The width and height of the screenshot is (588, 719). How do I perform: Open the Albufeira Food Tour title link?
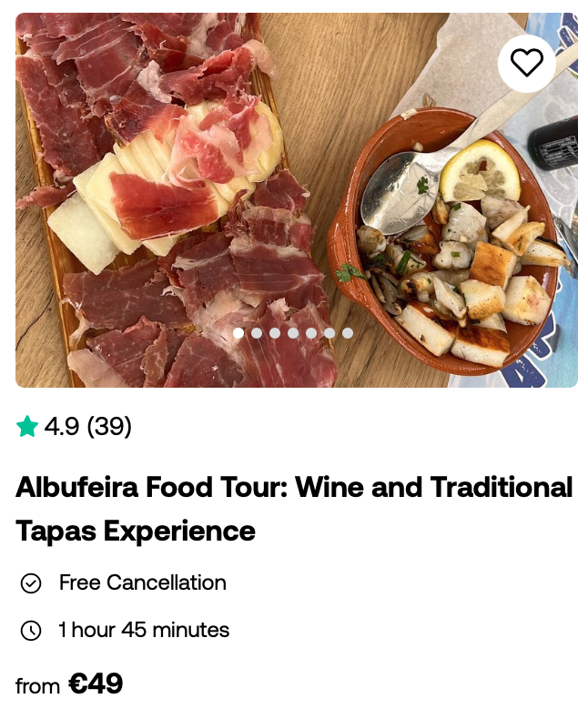pyautogui.click(x=294, y=509)
